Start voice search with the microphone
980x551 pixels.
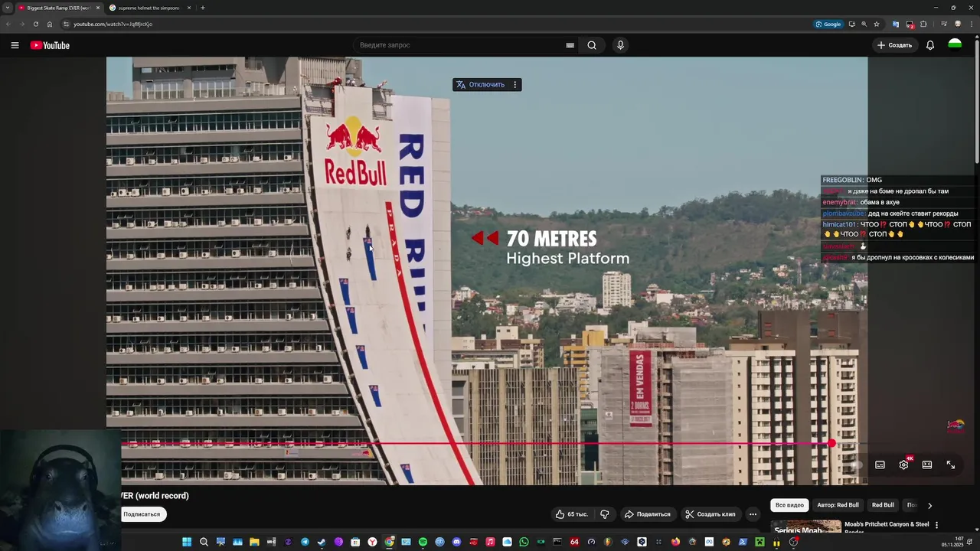[x=620, y=45]
